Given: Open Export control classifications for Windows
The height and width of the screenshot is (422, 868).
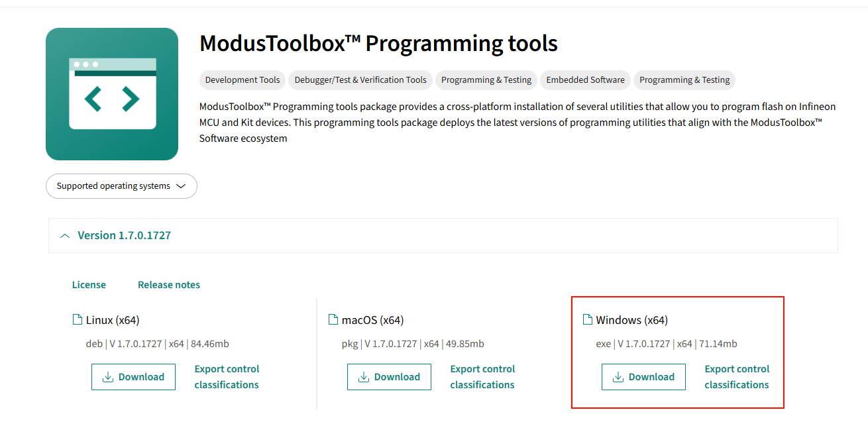Looking at the screenshot, I should pyautogui.click(x=737, y=377).
